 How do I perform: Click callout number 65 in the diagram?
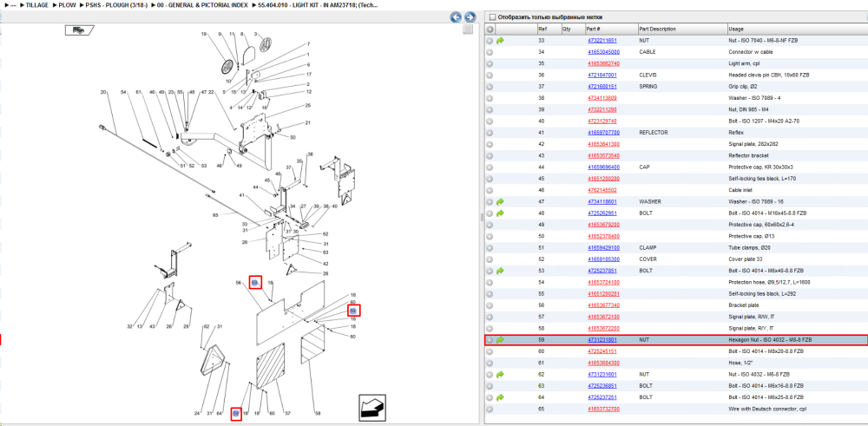[x=216, y=214]
